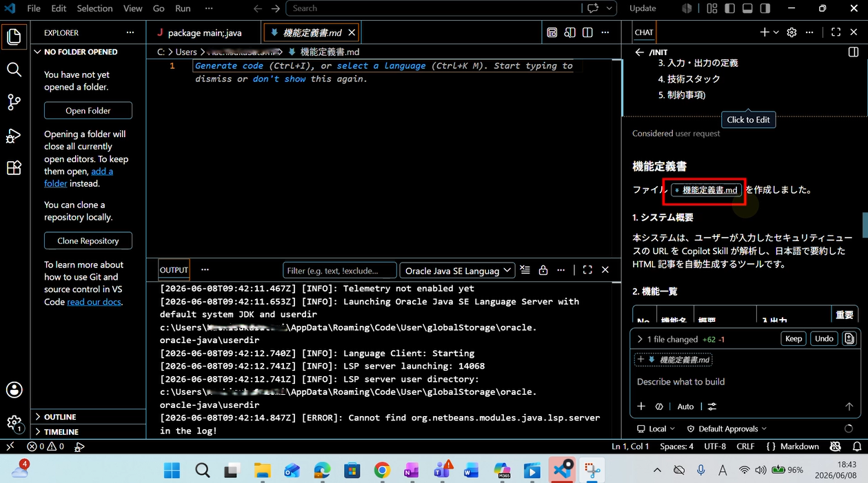Click Undo to revert changes
The width and height of the screenshot is (868, 483).
point(824,338)
